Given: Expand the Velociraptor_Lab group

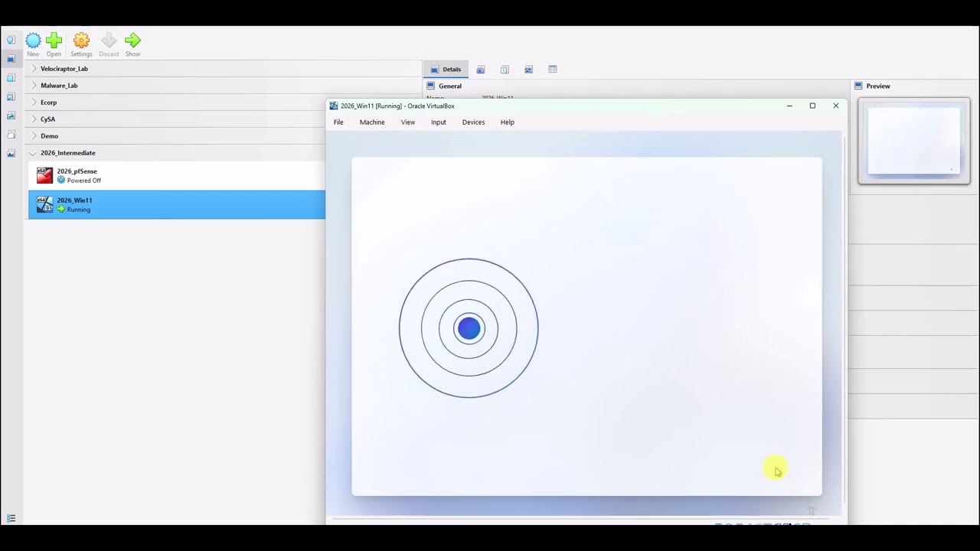Looking at the screenshot, I should point(34,69).
